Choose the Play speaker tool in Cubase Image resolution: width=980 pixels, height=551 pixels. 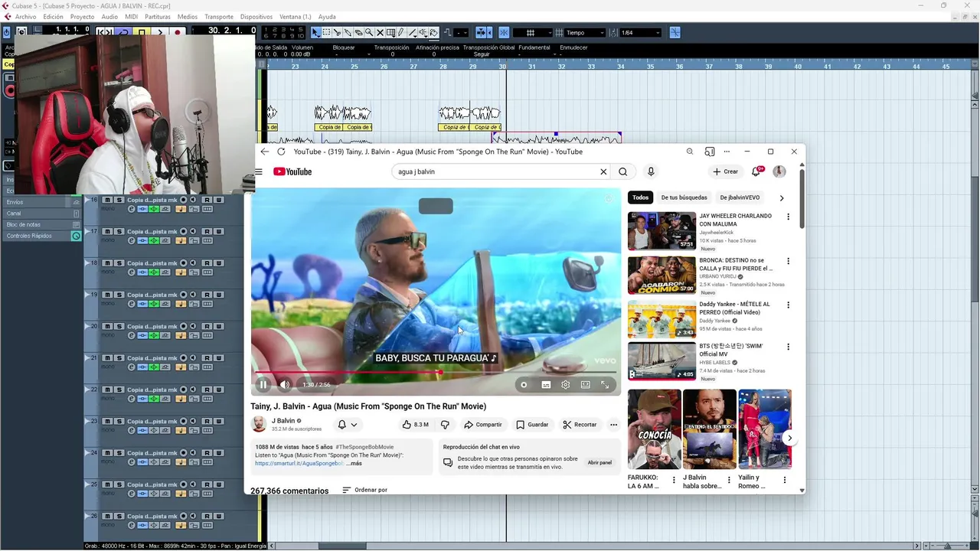tap(423, 33)
